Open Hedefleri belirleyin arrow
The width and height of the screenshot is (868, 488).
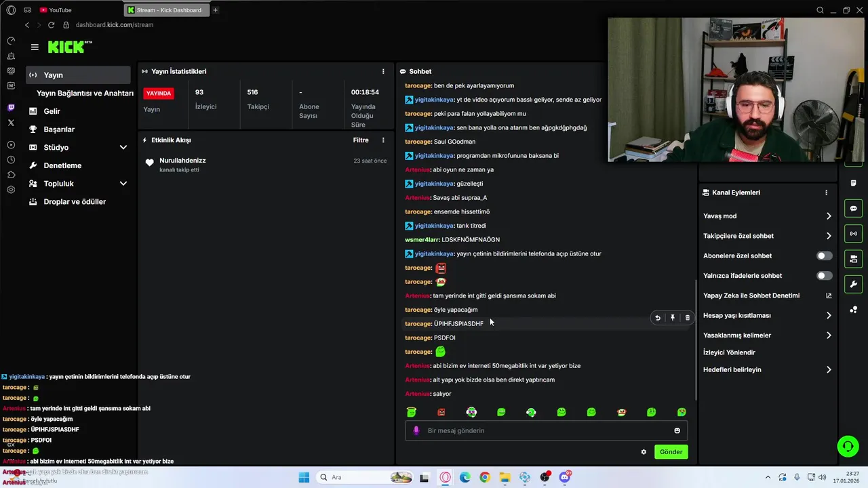point(829,370)
